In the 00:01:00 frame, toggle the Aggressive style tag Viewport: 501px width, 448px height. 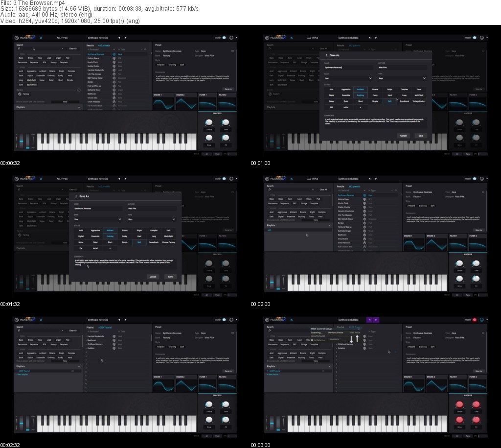346,90
